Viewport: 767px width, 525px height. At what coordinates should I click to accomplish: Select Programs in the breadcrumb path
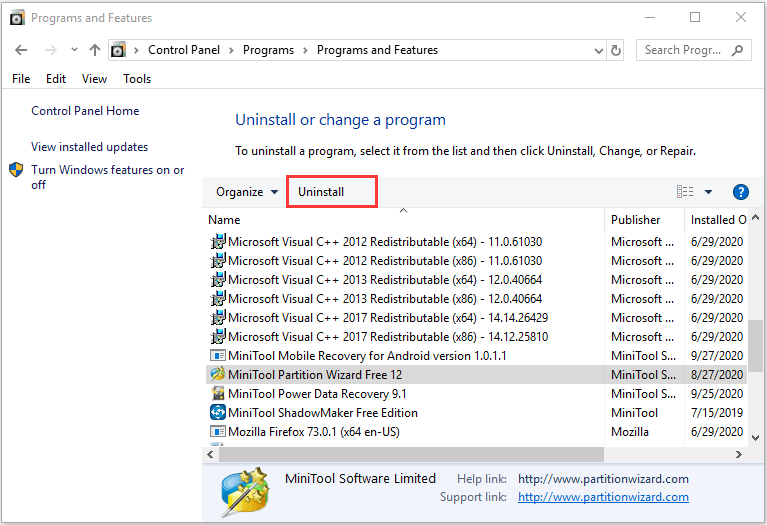(x=268, y=50)
